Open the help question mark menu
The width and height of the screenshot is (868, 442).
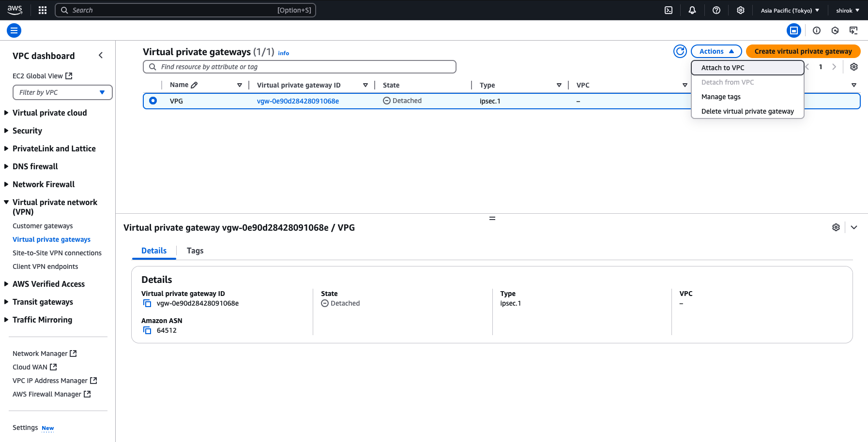[716, 10]
